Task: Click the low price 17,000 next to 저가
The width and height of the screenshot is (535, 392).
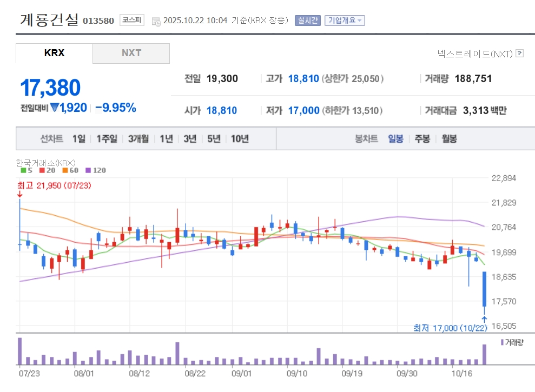Action: tap(303, 110)
